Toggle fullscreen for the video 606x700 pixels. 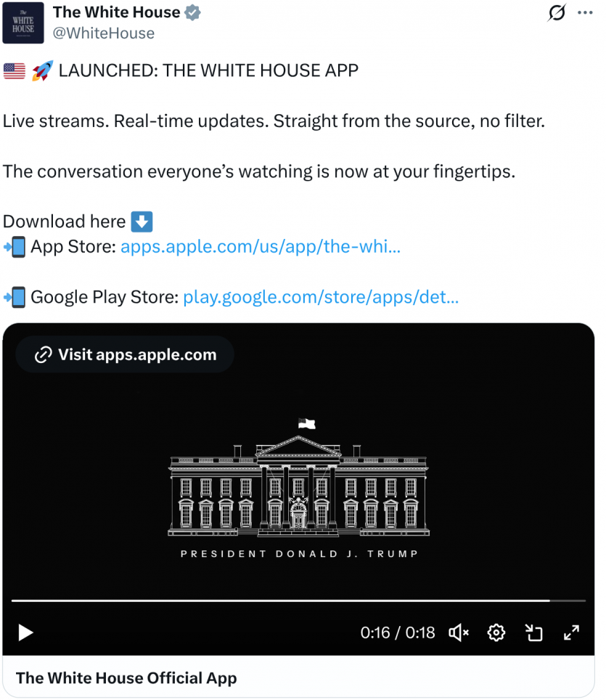[571, 632]
